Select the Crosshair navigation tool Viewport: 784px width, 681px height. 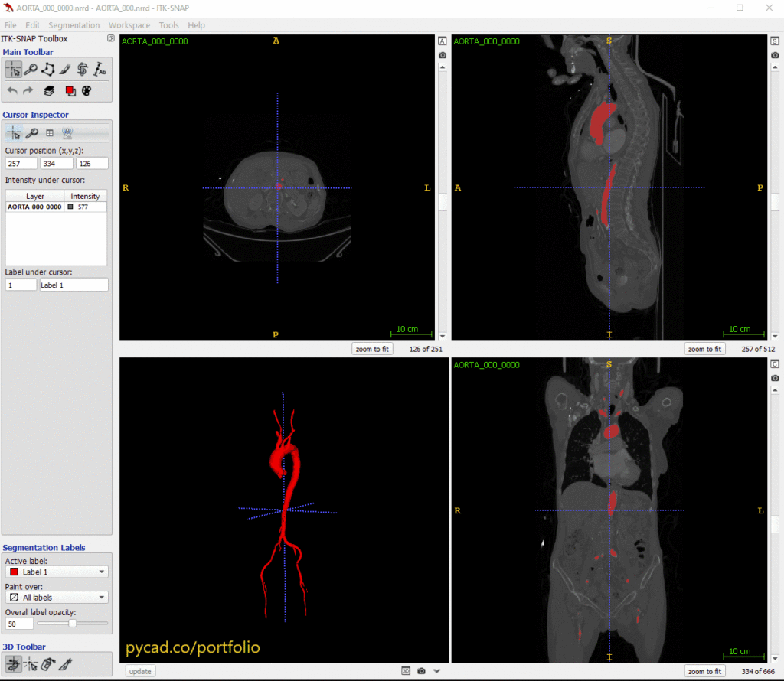tap(13, 69)
